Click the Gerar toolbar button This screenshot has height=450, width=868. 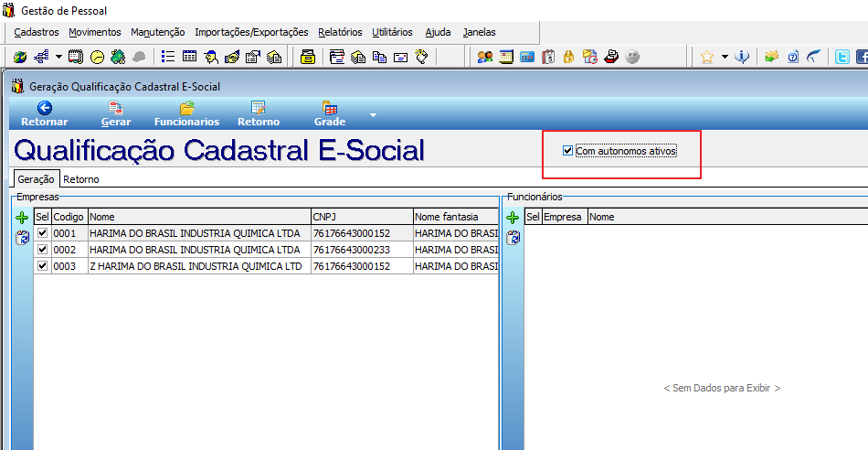pyautogui.click(x=116, y=113)
